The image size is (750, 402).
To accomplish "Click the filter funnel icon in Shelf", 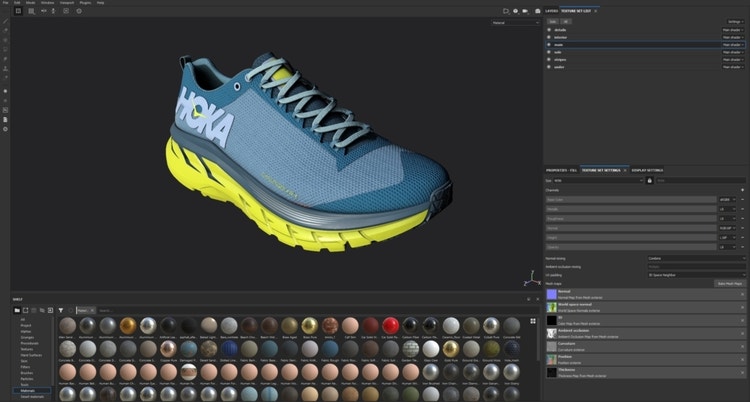I will click(x=60, y=310).
